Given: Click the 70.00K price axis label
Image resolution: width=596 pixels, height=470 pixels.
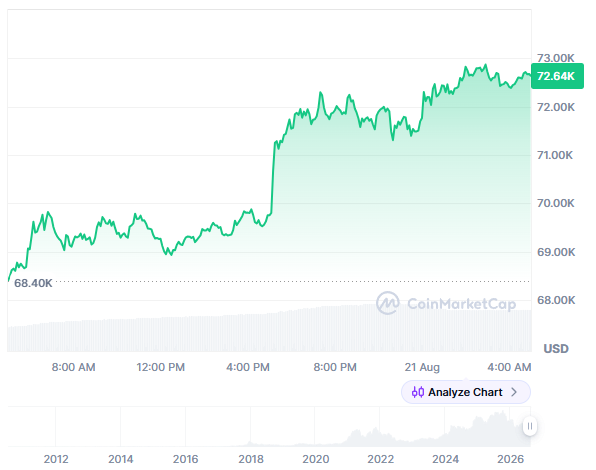Looking at the screenshot, I should coord(555,203).
